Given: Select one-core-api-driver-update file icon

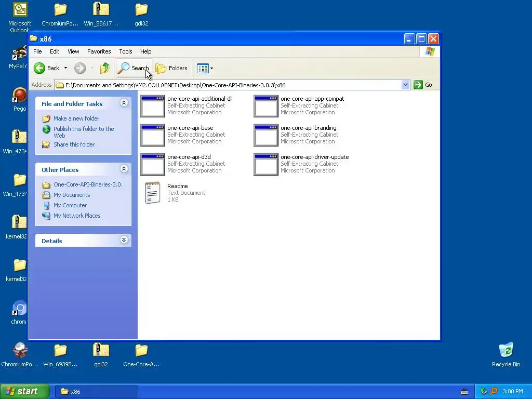Looking at the screenshot, I should coord(266,164).
